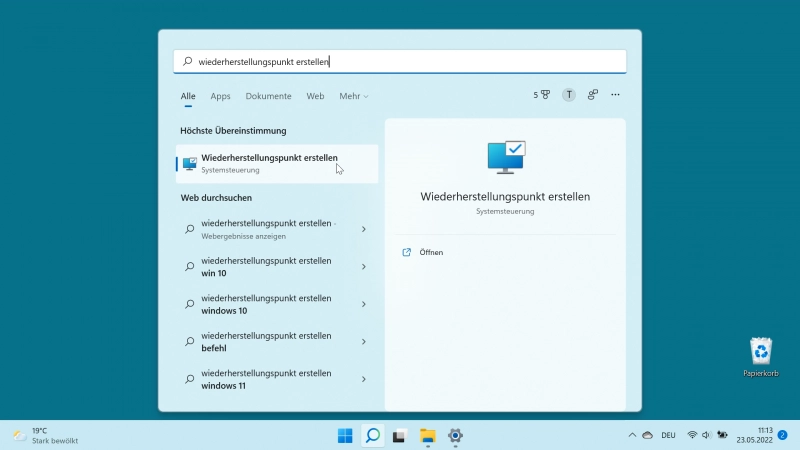Expand chevron for 'Webergebnisse anzeigen' result
This screenshot has width=800, height=450.
tap(364, 230)
